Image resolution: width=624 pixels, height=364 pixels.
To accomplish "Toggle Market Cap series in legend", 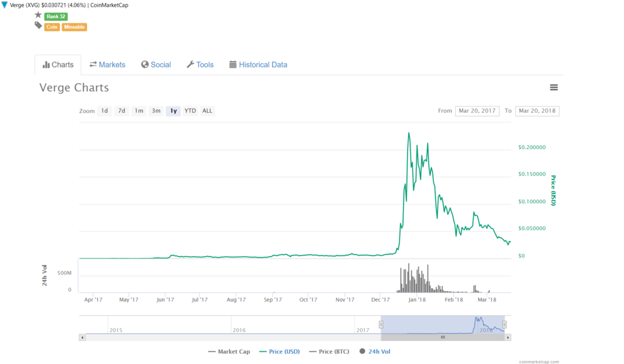I will (229, 352).
